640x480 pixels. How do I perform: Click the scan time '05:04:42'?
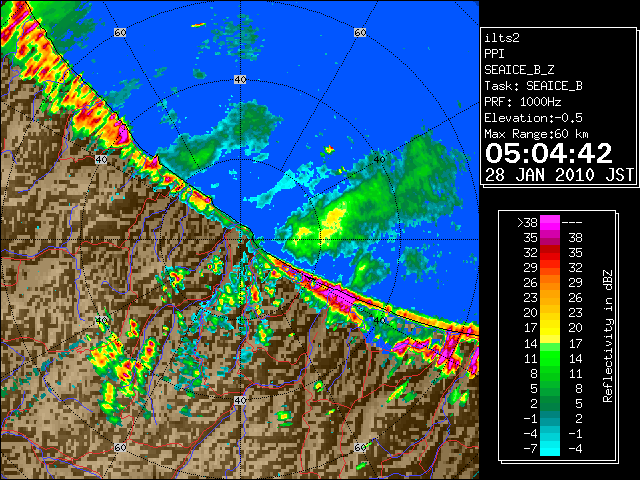tap(549, 153)
